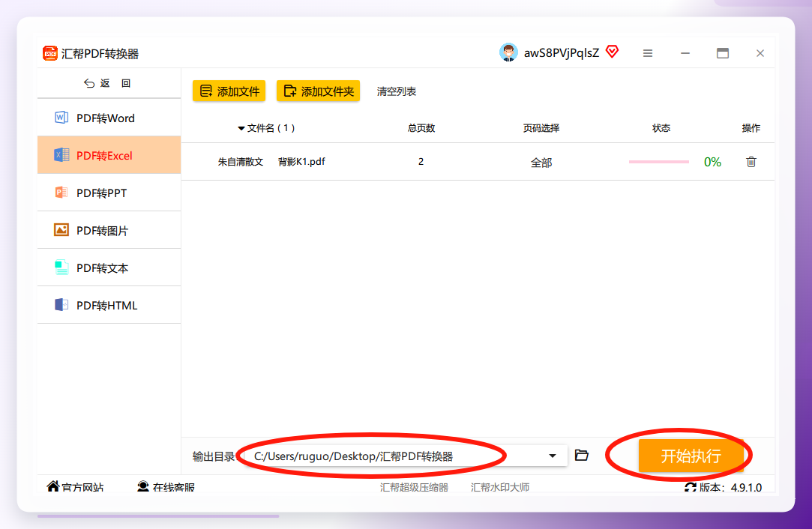Sort by the 文件名 column header
812x529 pixels.
coord(266,128)
